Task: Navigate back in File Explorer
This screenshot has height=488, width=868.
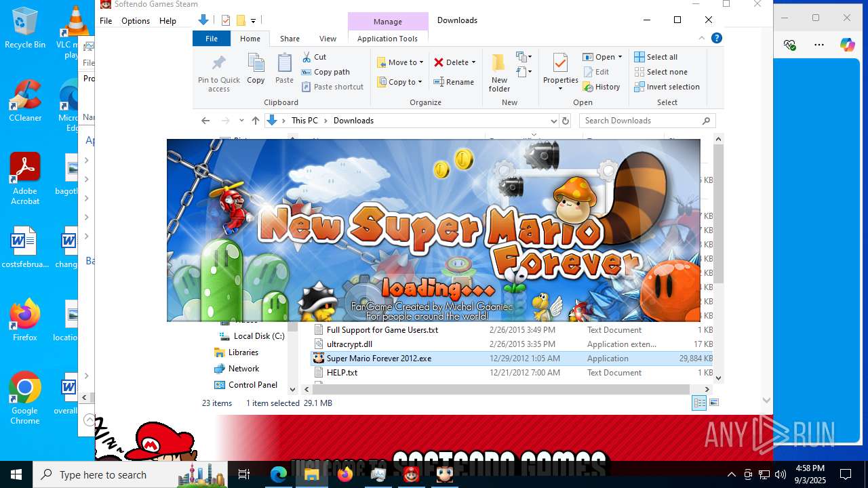Action: point(205,121)
